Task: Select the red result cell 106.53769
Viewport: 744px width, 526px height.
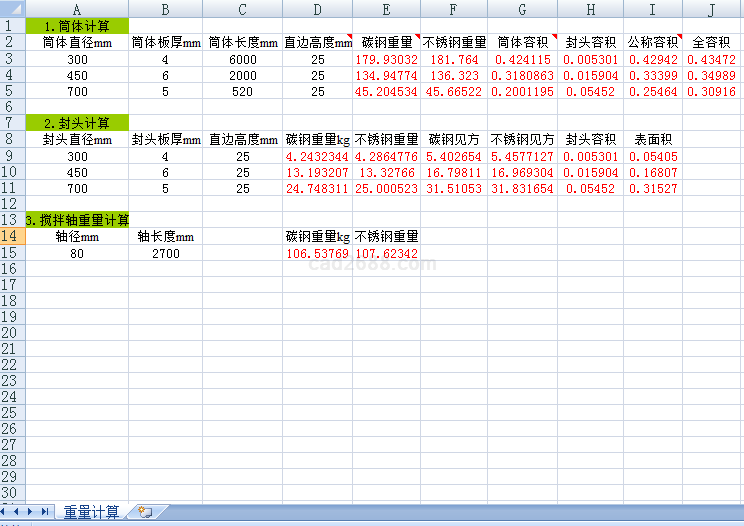Action: [318, 254]
